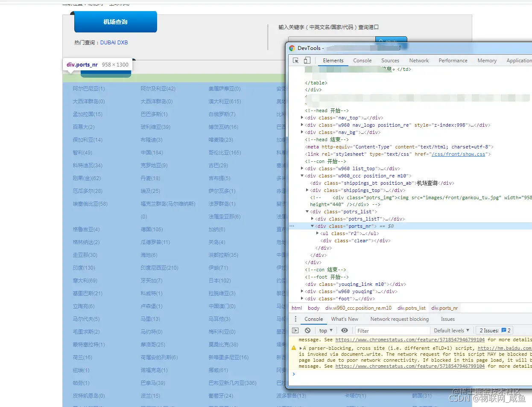Open the Issues drawer tab
Viewport: 532px width, 407px height.
click(x=448, y=319)
